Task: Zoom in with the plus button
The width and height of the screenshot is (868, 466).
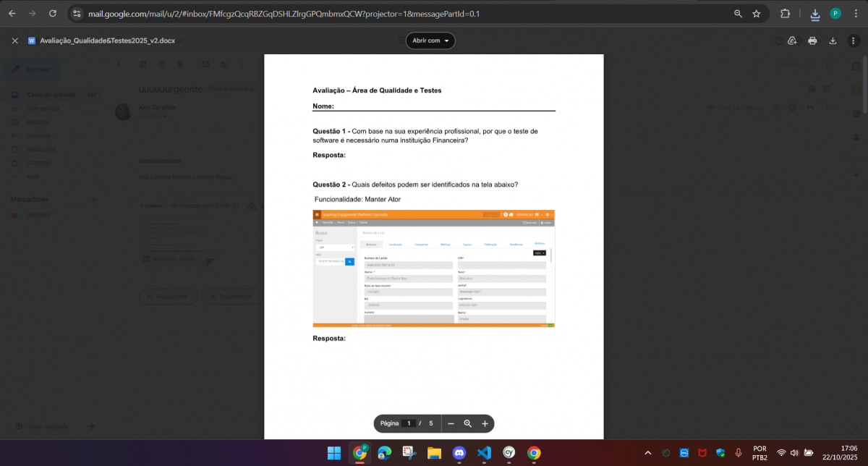Action: tap(485, 423)
